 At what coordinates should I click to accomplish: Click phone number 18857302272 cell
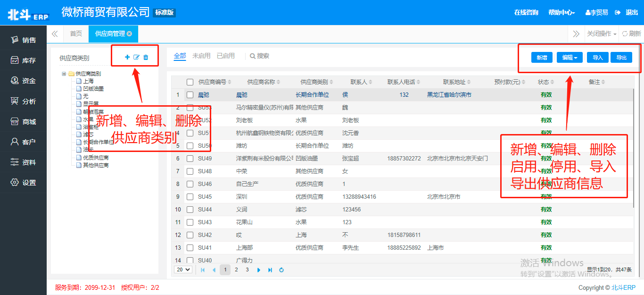pos(404,159)
